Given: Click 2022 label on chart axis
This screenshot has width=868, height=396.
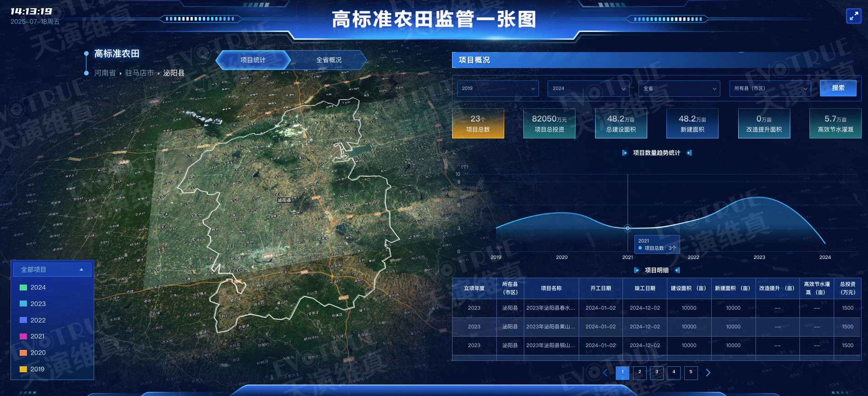Looking at the screenshot, I should (x=693, y=257).
